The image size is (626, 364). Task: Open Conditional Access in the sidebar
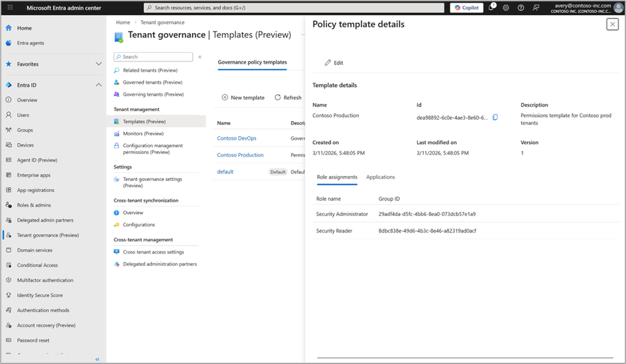point(37,265)
